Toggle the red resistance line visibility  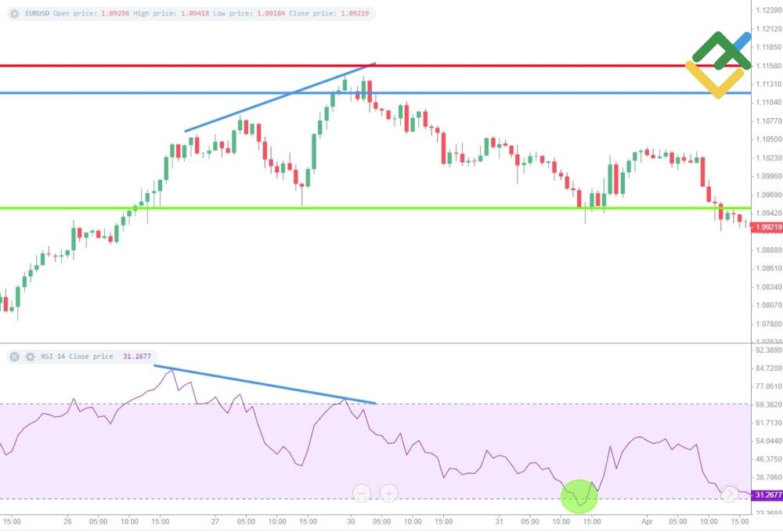391,66
